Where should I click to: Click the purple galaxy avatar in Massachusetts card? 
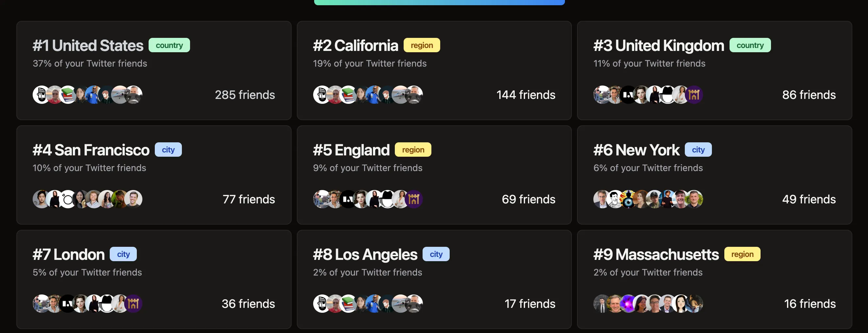628,304
